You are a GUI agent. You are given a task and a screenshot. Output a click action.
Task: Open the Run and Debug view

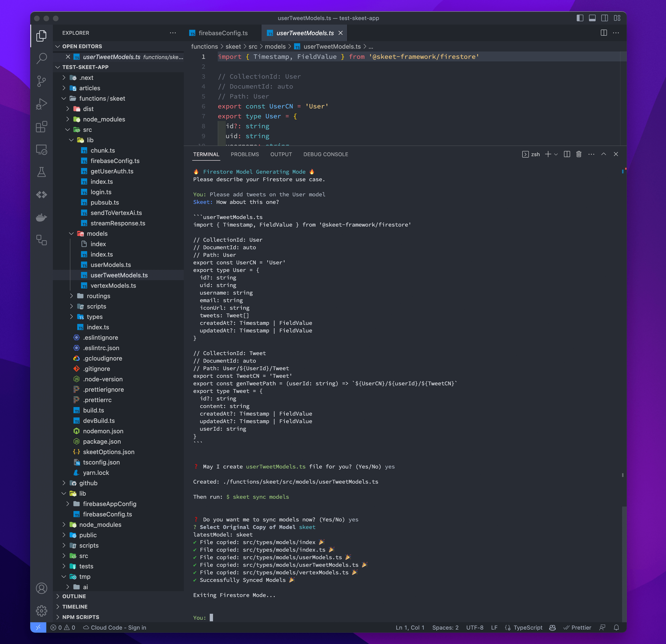(41, 104)
